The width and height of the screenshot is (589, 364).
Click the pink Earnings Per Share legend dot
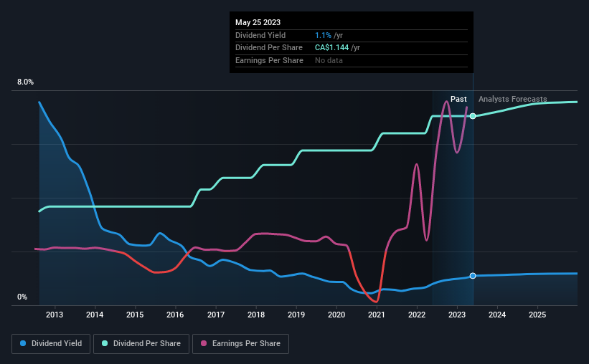point(204,343)
